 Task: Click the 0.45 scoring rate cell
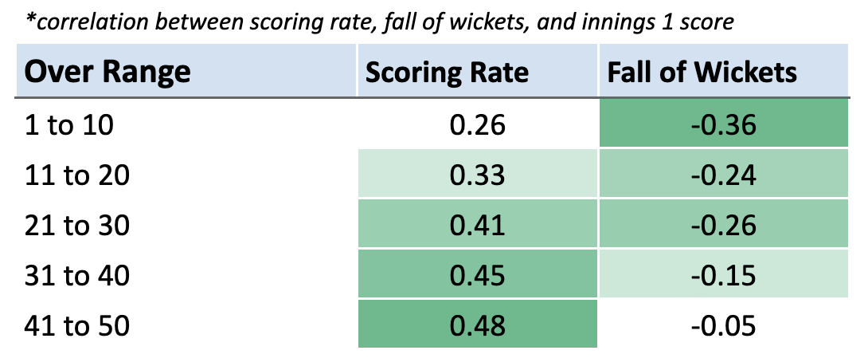point(478,276)
